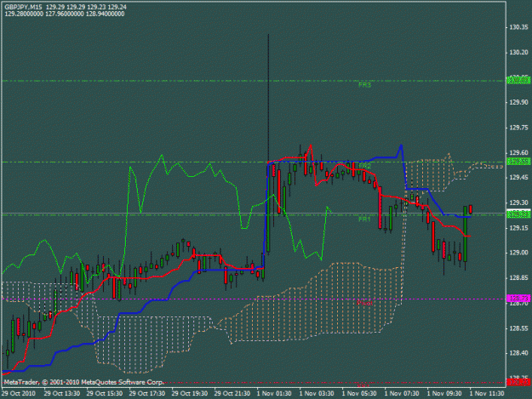Click the magenta 128.73 pivot price tag
The image size is (532, 399).
pyautogui.click(x=518, y=299)
